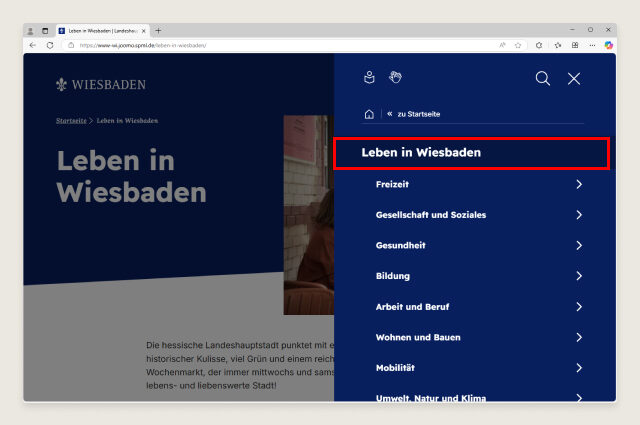Click Leben in Wiesbaden breadcrumb text
640x425 pixels.
127,120
